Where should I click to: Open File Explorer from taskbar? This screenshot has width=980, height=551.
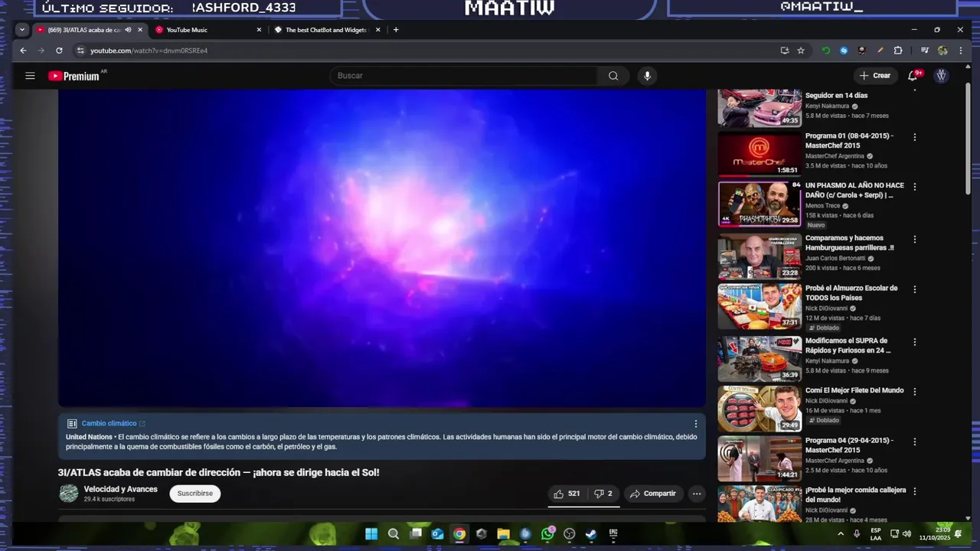(x=504, y=534)
